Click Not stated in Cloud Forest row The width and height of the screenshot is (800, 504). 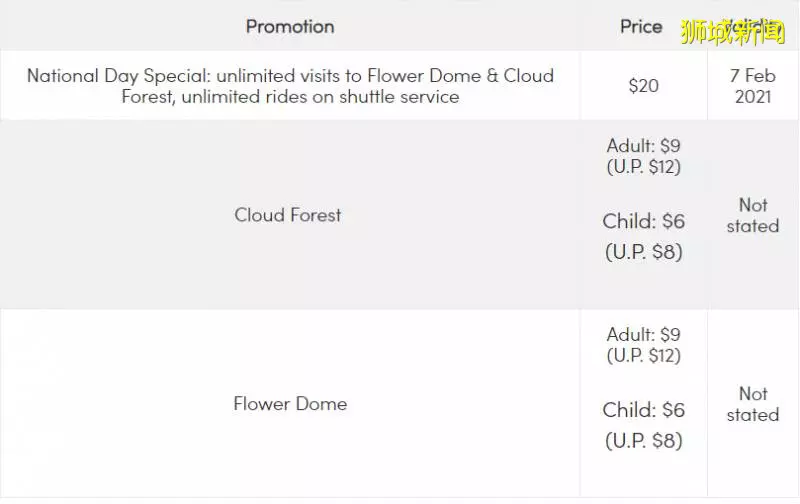point(753,215)
